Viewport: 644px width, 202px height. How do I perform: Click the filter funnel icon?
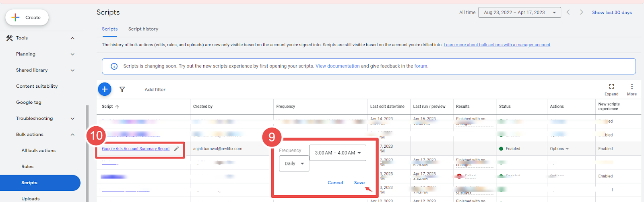pyautogui.click(x=122, y=89)
